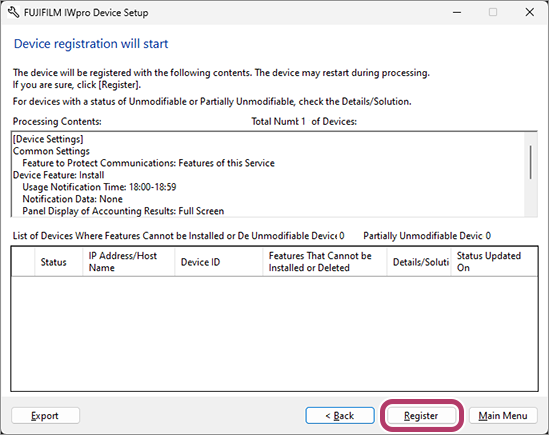Maximize the Device Setup window

coord(493,13)
